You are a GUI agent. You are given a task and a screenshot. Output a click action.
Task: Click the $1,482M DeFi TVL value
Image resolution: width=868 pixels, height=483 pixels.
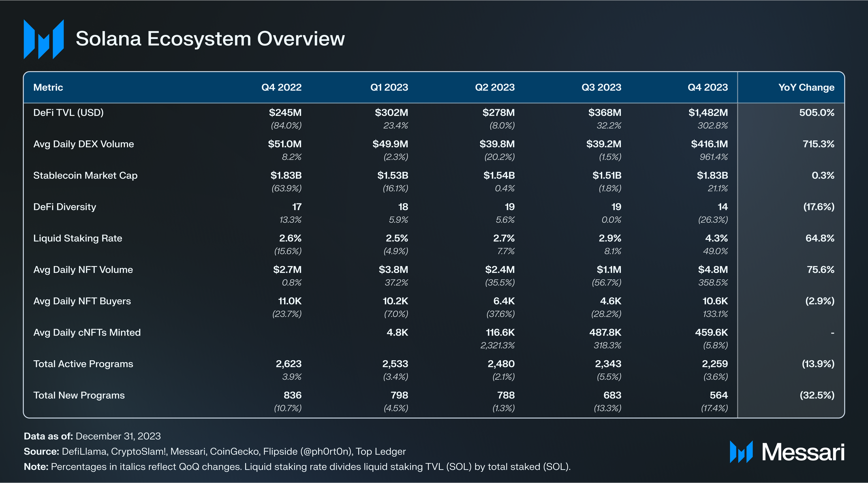pos(708,113)
